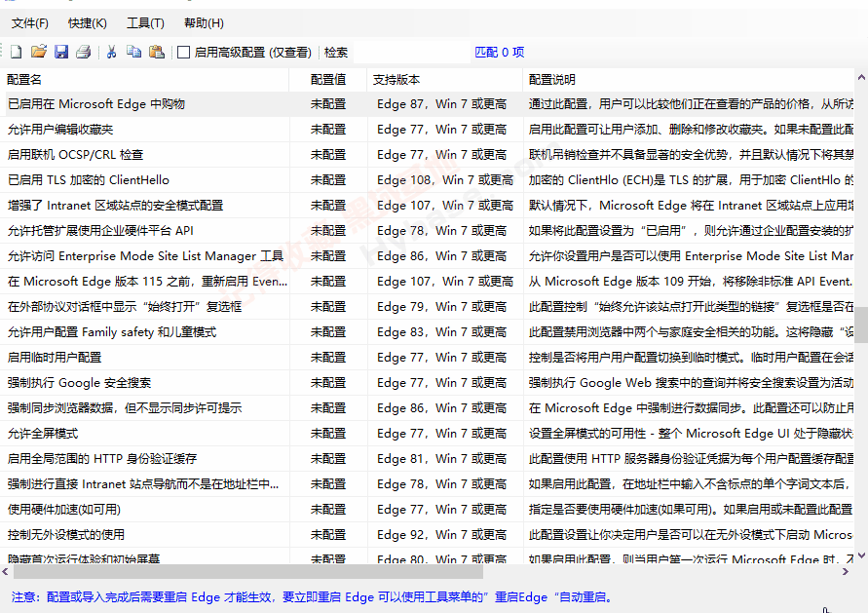Screen dimensions: 868x613
Task: Click the 匹配 0 项 match count
Action: 500,52
